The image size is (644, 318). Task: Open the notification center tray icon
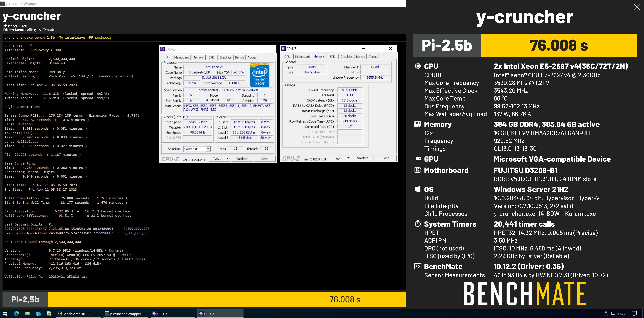coord(634,313)
